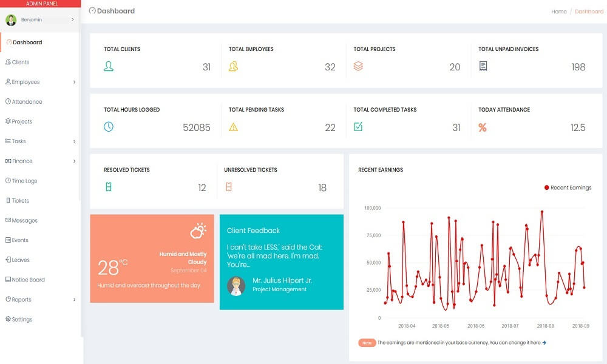Click the layers icon on Total Projects card
The image size is (607, 364).
click(358, 66)
